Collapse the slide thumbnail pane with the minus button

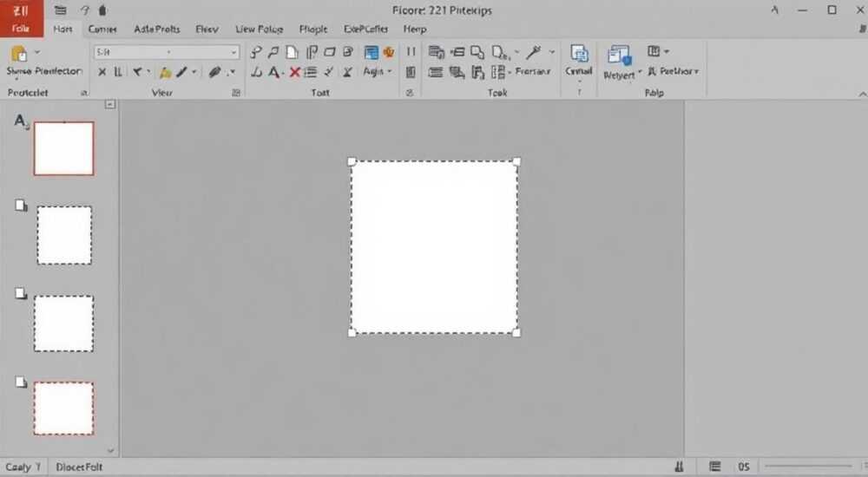(110, 104)
